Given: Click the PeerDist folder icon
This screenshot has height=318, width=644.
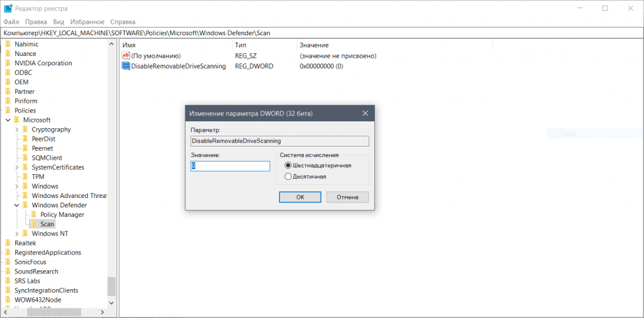Looking at the screenshot, I should coord(25,139).
